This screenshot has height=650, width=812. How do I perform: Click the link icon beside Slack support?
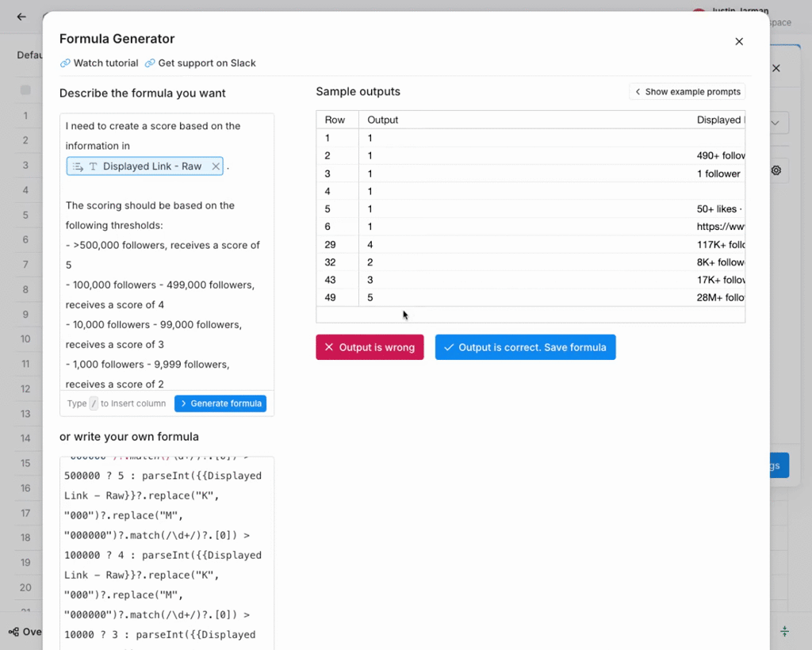[150, 63]
